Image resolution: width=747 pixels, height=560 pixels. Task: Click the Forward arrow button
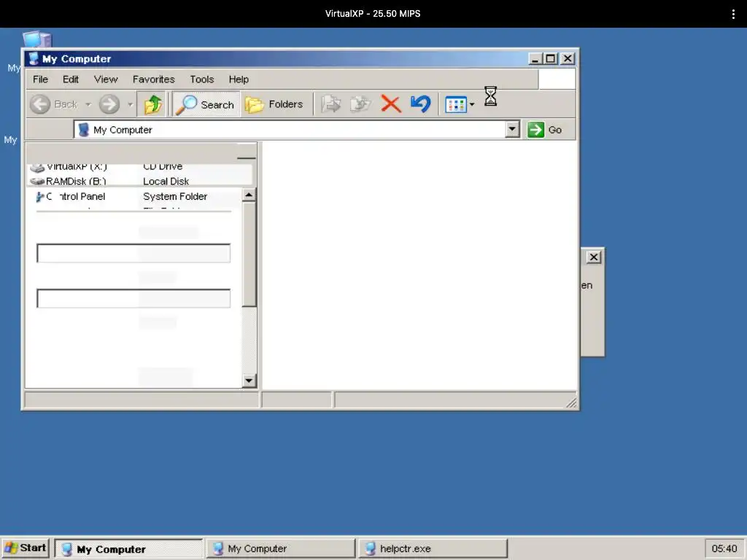tap(109, 104)
